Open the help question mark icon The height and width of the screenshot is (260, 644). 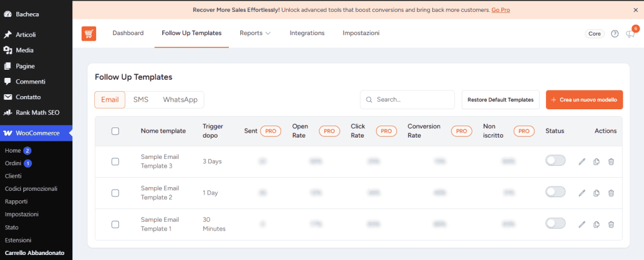614,34
